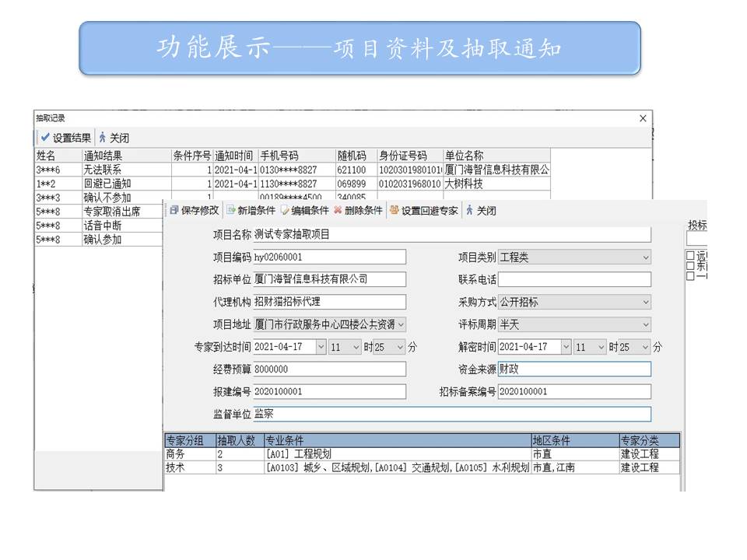
Task: Tick the third checkbox under 投标
Action: tap(690, 276)
